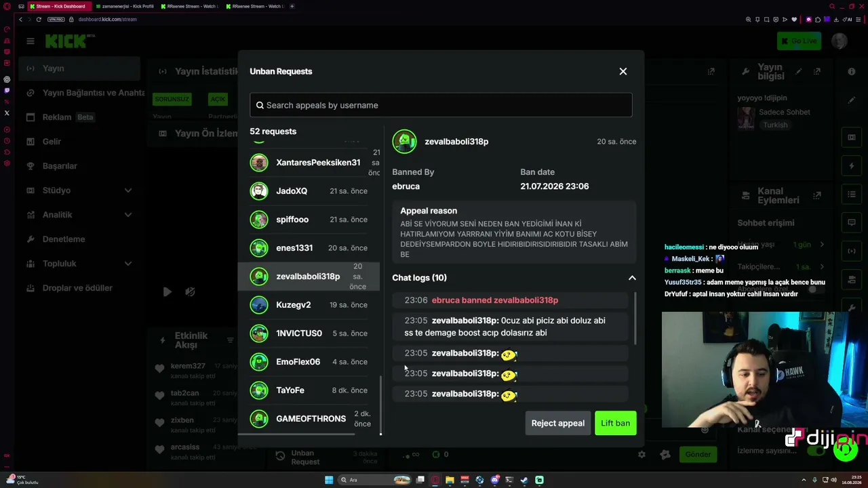Open Reklam Beta sidebar item
868x488 pixels.
79,117
